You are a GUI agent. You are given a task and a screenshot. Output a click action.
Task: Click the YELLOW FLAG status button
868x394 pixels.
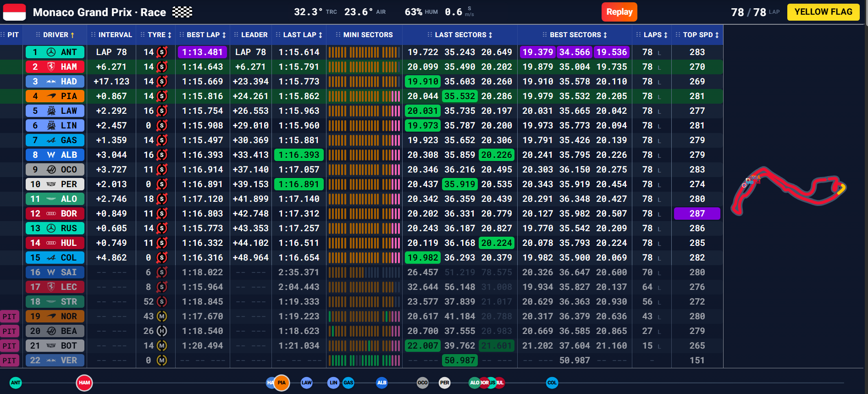tap(824, 12)
